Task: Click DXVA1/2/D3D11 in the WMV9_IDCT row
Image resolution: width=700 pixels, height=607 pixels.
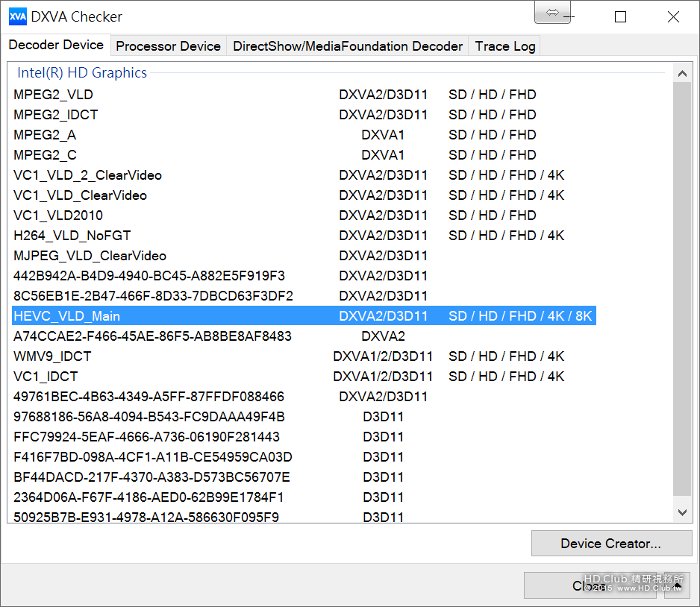Action: coord(383,356)
